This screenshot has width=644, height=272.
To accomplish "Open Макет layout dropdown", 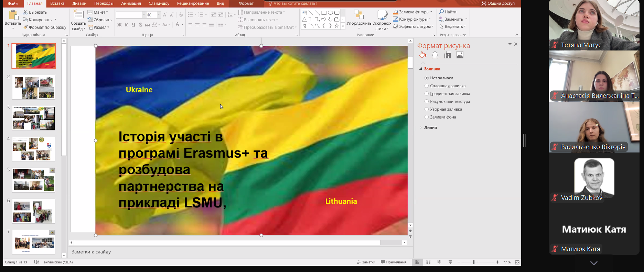I will [x=98, y=12].
